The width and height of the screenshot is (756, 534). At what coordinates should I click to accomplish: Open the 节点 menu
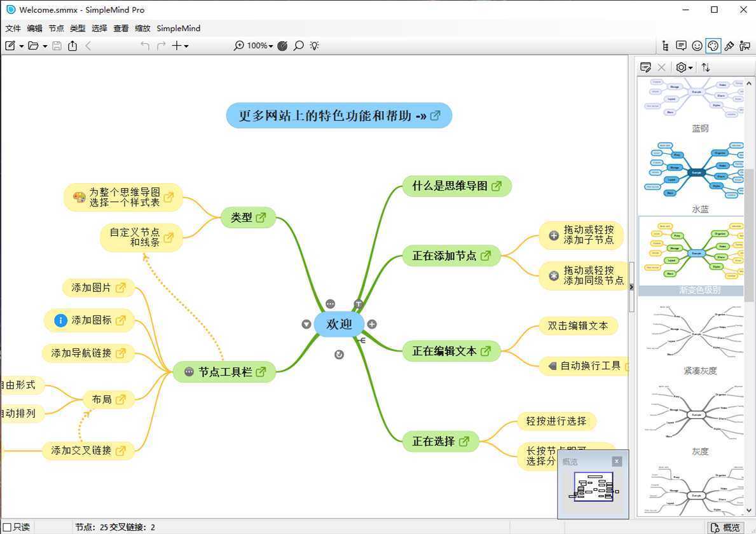click(56, 29)
